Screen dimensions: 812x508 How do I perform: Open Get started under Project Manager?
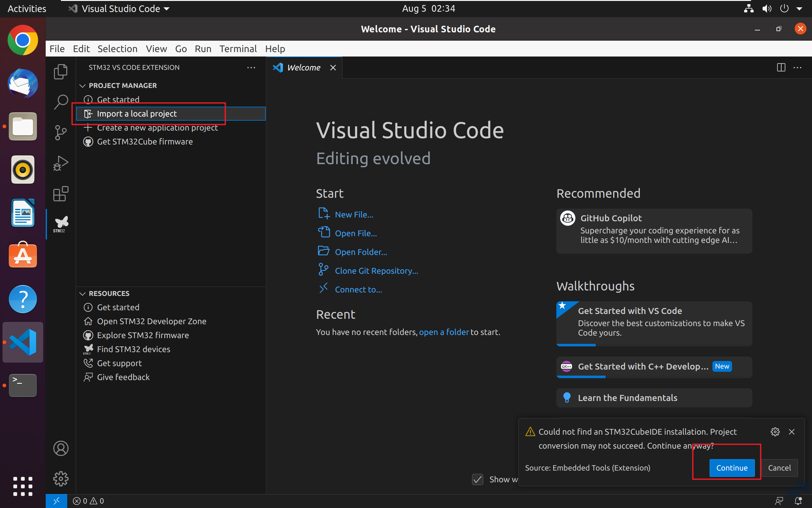pos(171,100)
